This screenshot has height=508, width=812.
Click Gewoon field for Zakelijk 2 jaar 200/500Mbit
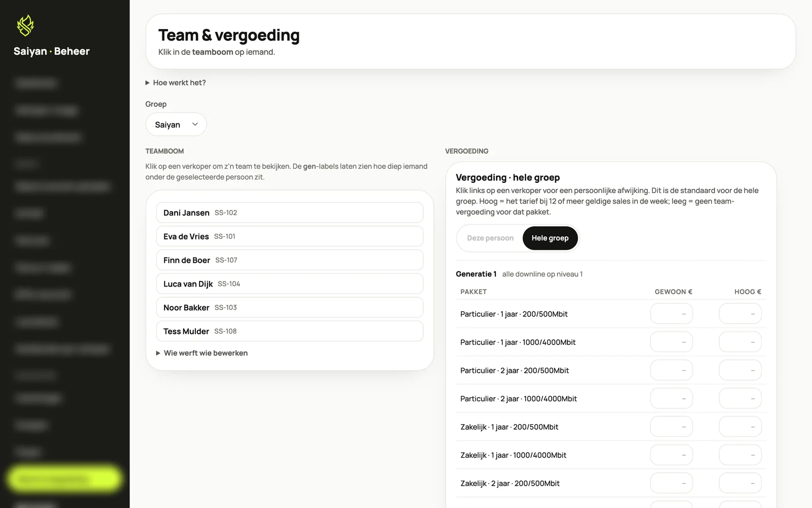(671, 483)
